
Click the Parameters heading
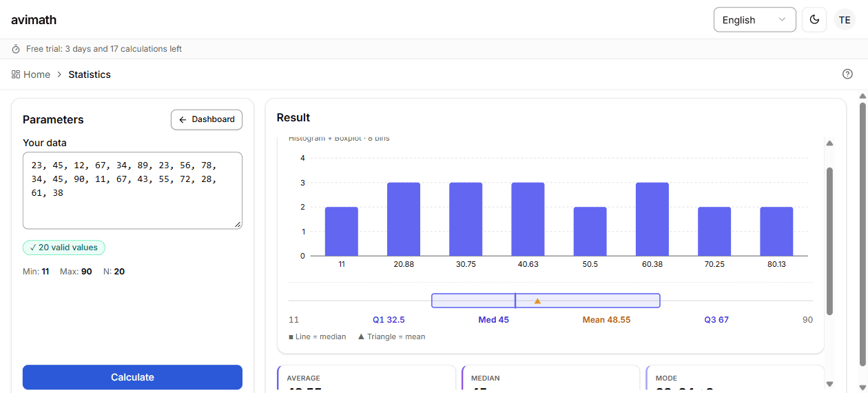53,119
